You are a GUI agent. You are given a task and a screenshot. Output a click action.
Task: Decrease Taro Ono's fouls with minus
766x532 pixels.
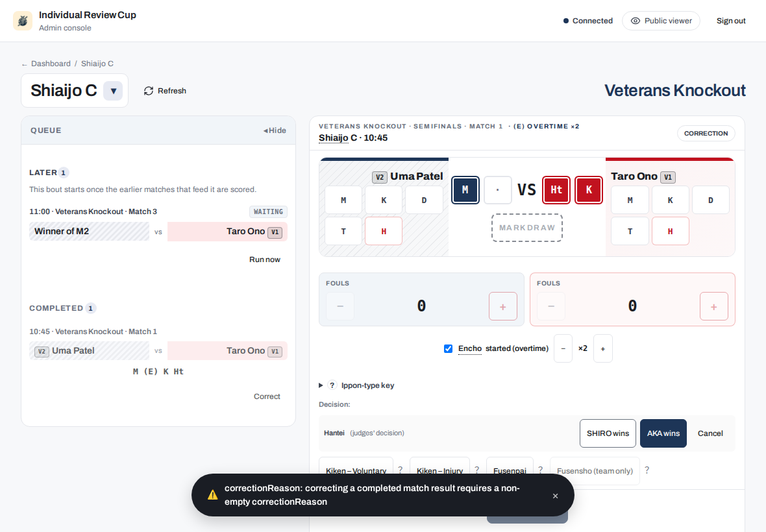[x=551, y=306]
